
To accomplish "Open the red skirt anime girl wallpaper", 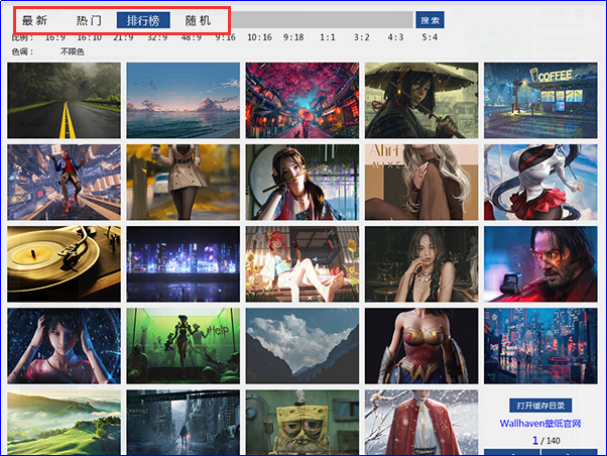I will click(541, 182).
